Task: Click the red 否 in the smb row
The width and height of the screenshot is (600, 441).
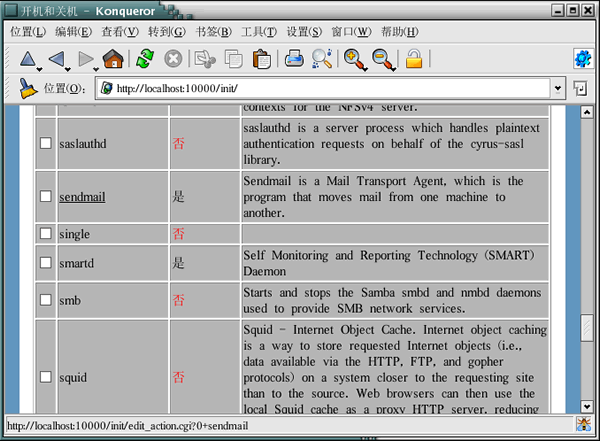Action: 178,300
